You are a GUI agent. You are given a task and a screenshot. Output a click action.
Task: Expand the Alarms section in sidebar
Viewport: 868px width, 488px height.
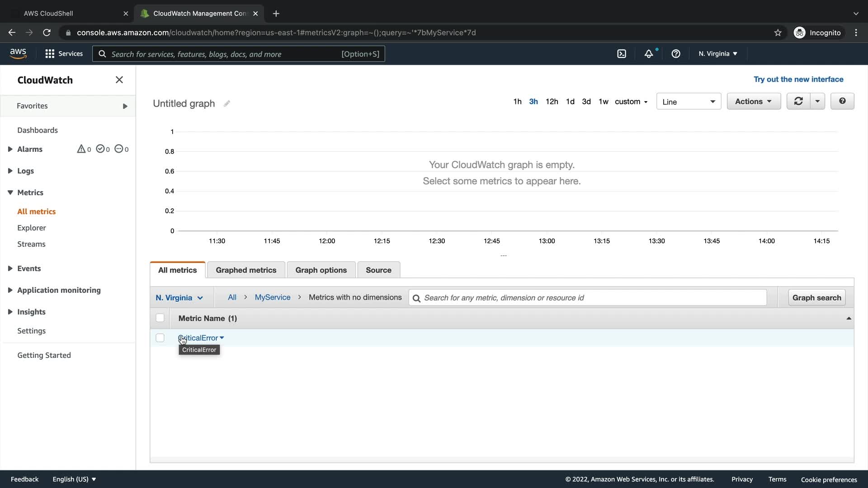coord(10,149)
